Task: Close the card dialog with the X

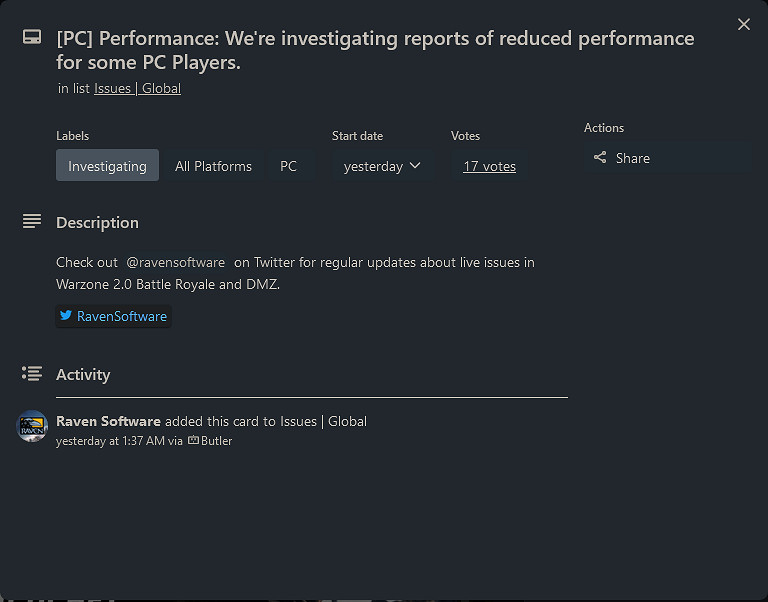Action: [x=743, y=24]
